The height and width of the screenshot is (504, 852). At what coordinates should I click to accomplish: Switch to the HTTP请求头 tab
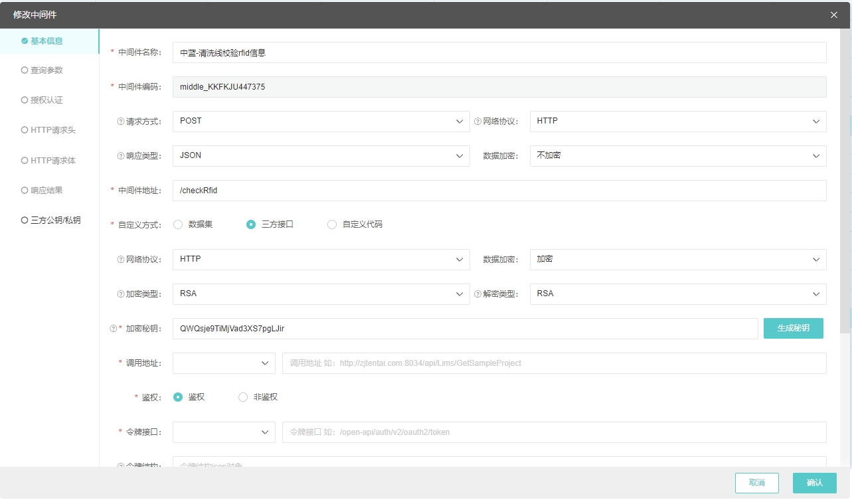tap(50, 130)
